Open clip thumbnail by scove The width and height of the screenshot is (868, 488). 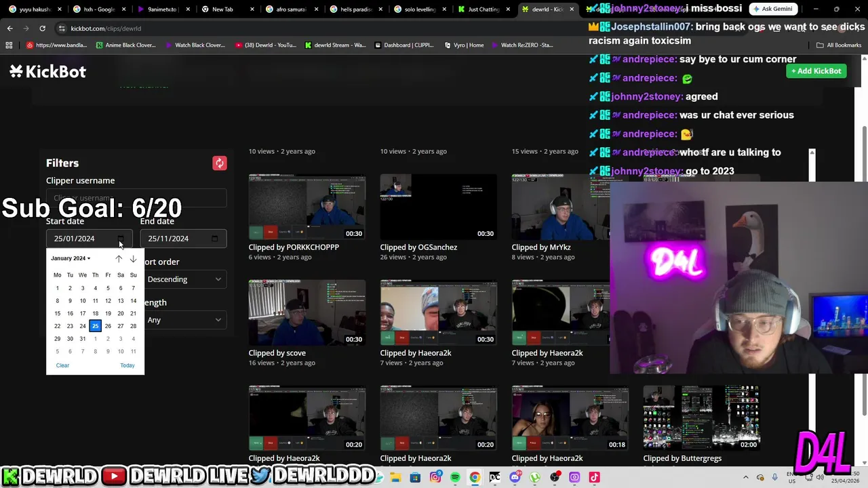[307, 312]
